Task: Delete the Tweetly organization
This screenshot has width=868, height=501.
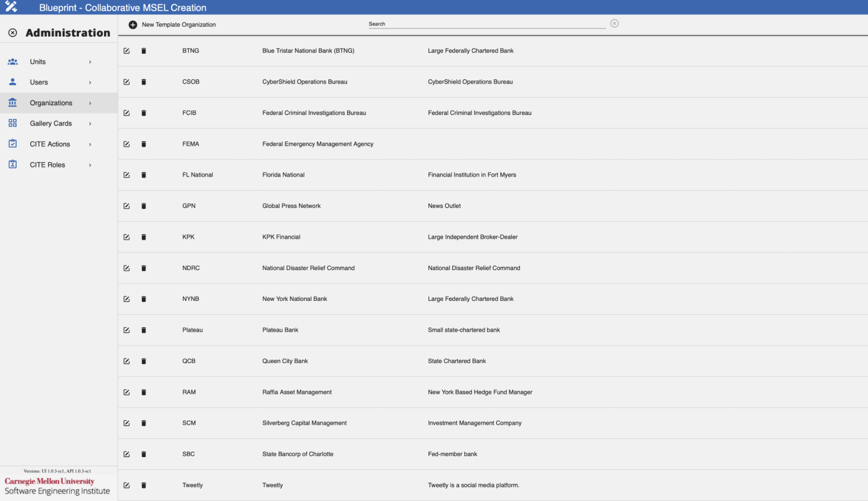Action: point(144,485)
